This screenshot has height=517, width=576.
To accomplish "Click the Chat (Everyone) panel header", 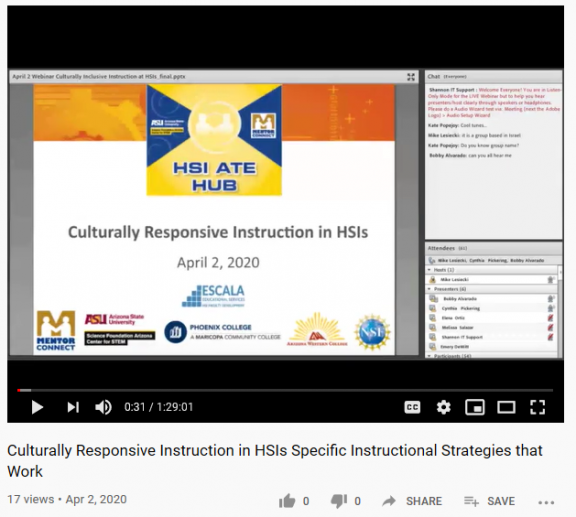I will tap(493, 76).
